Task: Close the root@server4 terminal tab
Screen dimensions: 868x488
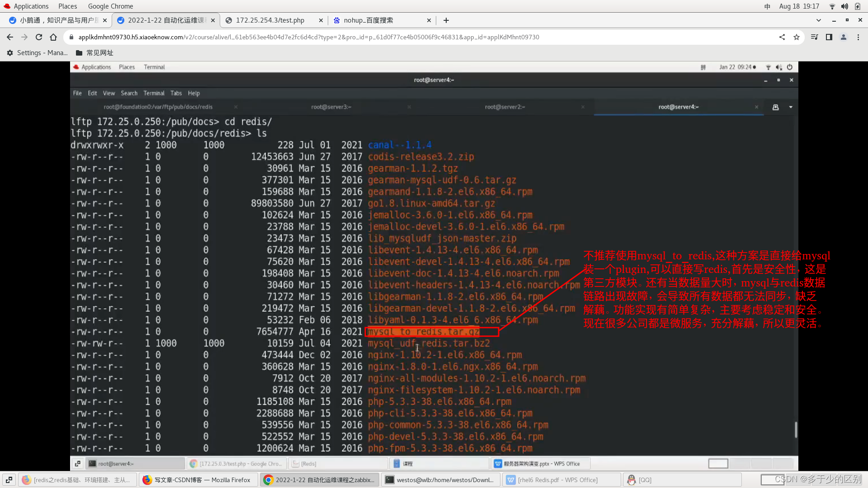Action: point(756,107)
